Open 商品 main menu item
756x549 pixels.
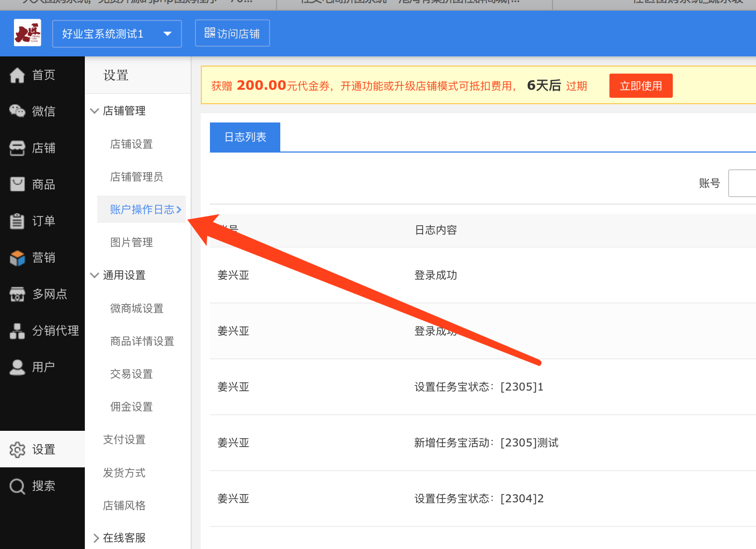pos(43,184)
